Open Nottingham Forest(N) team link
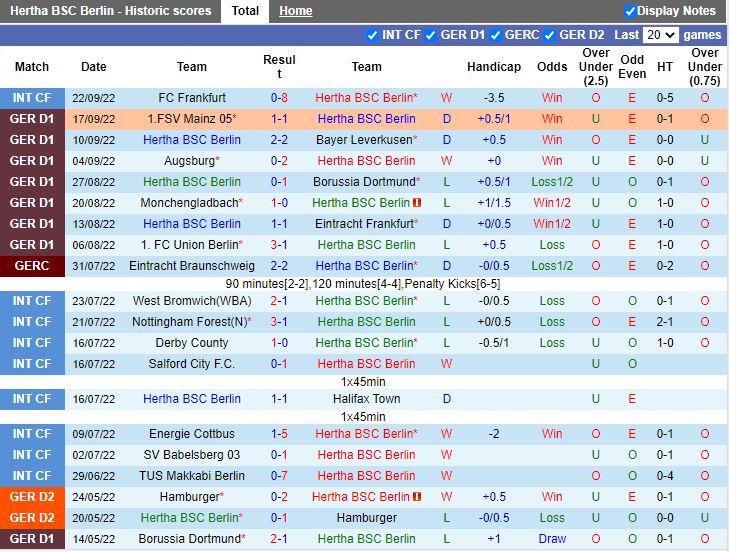Screen dimensions: 729x552 pos(190,322)
